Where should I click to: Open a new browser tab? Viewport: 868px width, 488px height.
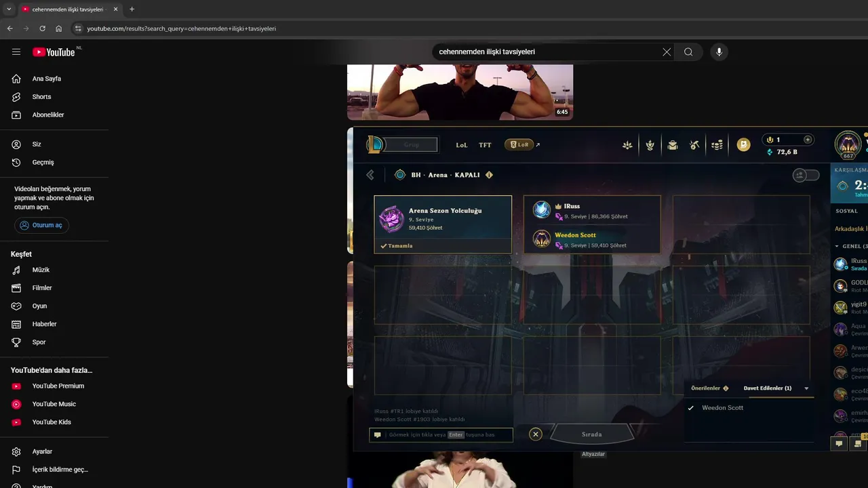132,9
